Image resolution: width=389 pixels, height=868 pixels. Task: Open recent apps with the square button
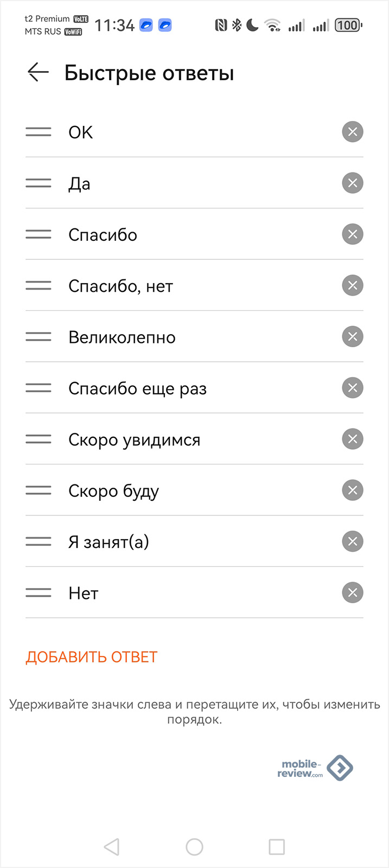pyautogui.click(x=277, y=847)
